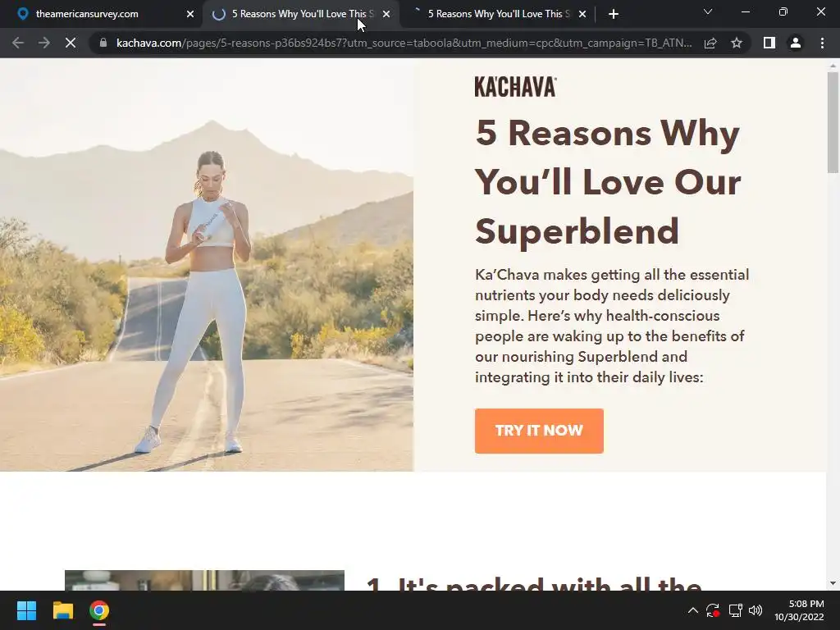Switch to the third 5 Reasons tab

(497, 14)
